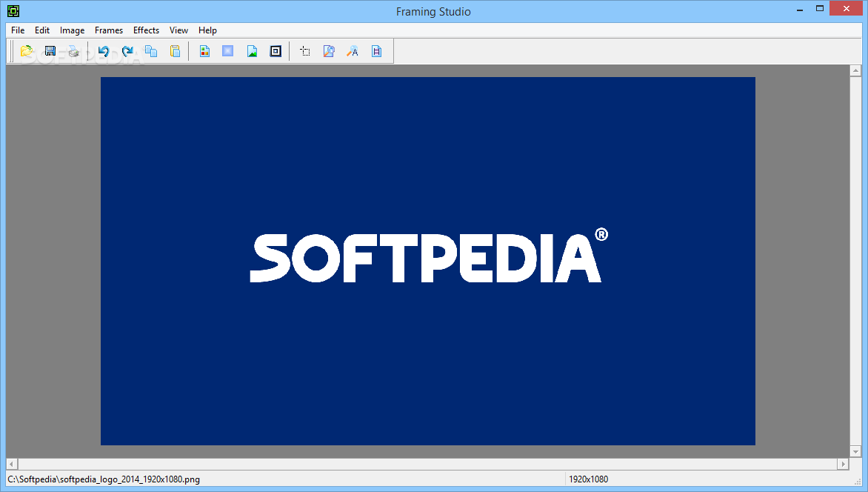The image size is (868, 492).
Task: Maximize the Framing Studio window
Action: tap(820, 8)
